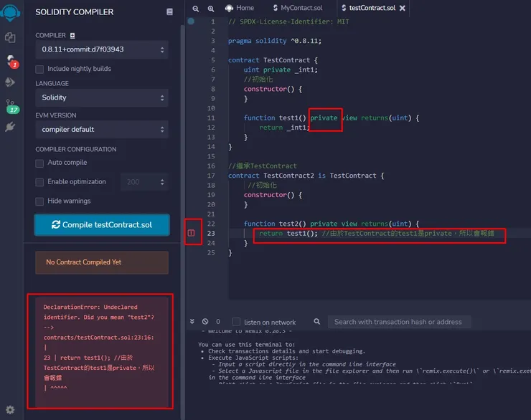
Task: Toggle the Auto compile checkbox
Action: tap(40, 163)
